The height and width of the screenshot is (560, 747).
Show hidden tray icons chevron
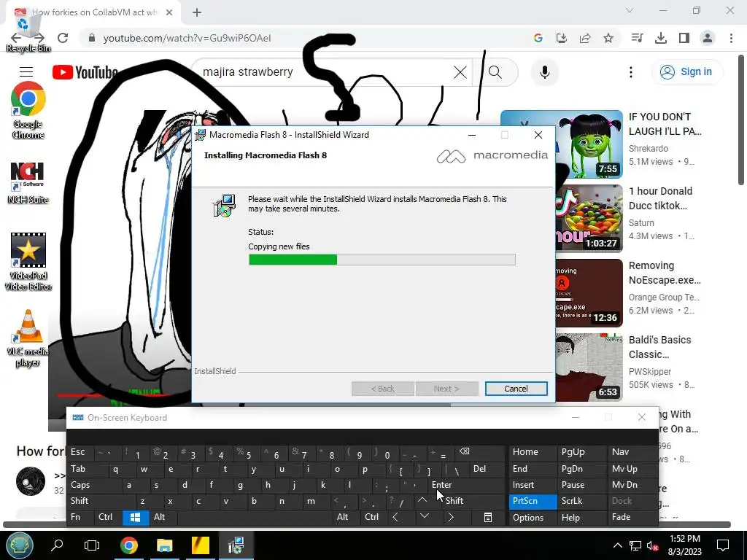tap(617, 545)
